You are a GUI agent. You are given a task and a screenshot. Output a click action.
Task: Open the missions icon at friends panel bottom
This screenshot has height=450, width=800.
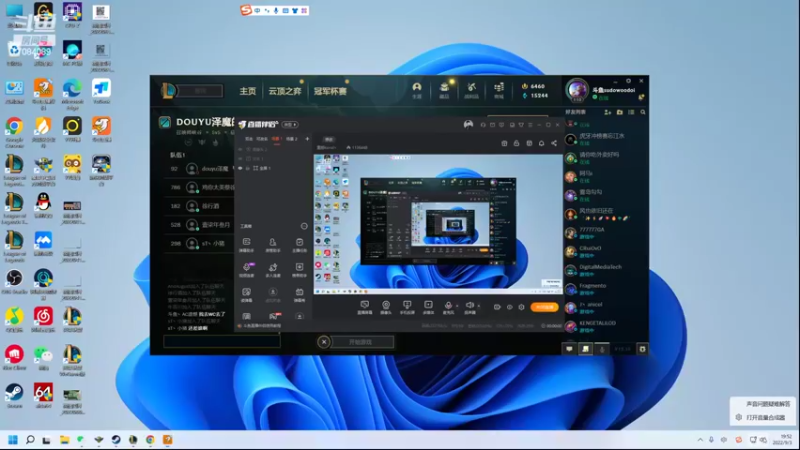(586, 349)
